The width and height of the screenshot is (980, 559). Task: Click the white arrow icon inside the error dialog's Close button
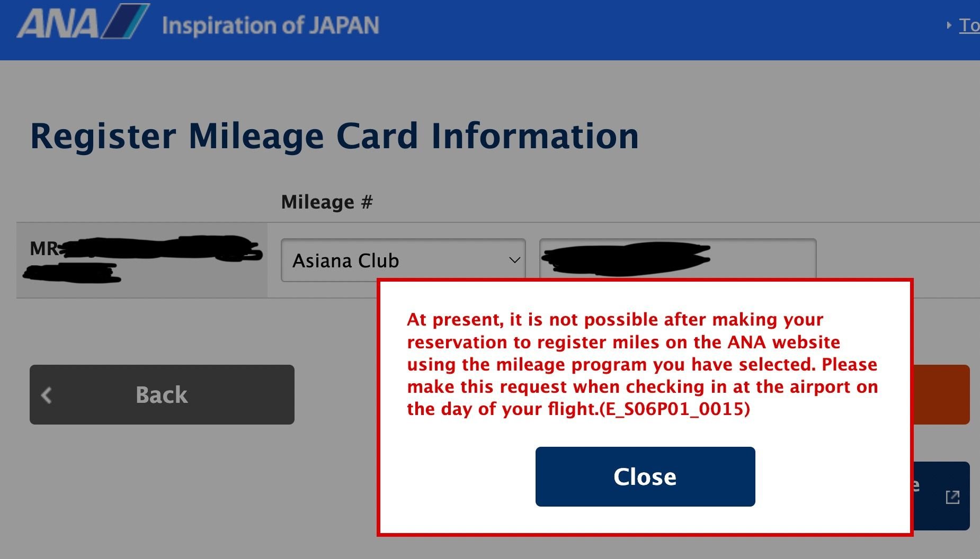click(x=645, y=476)
